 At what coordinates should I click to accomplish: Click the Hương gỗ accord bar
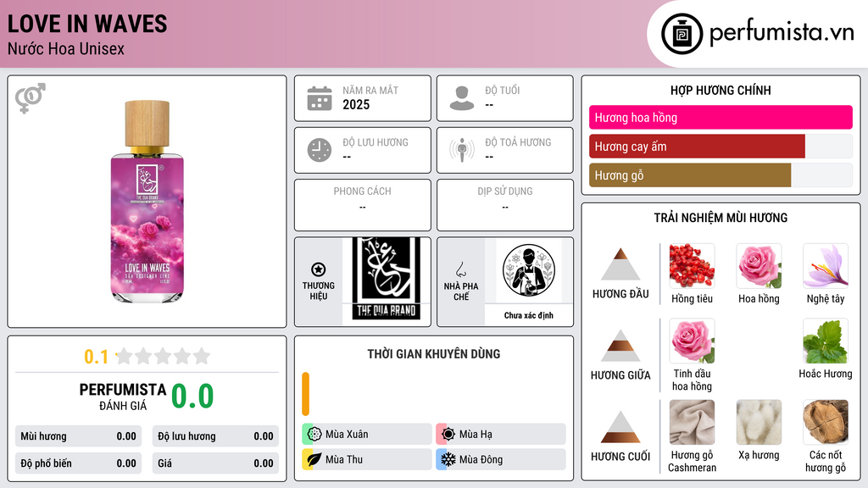(x=690, y=175)
